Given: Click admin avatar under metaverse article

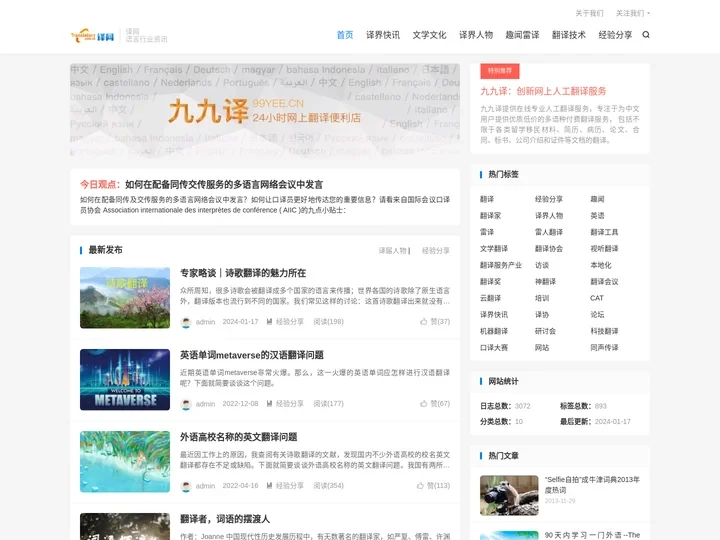Looking at the screenshot, I should click(x=186, y=404).
